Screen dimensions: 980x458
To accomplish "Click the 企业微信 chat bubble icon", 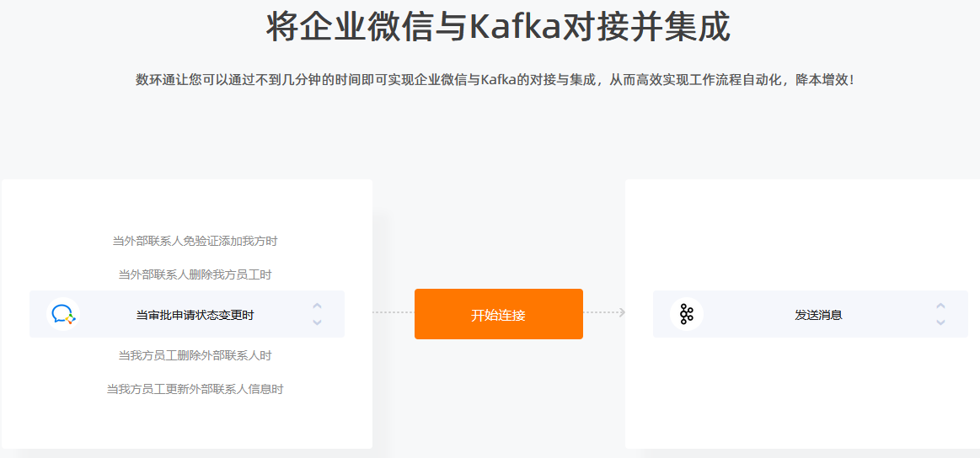I will [63, 314].
